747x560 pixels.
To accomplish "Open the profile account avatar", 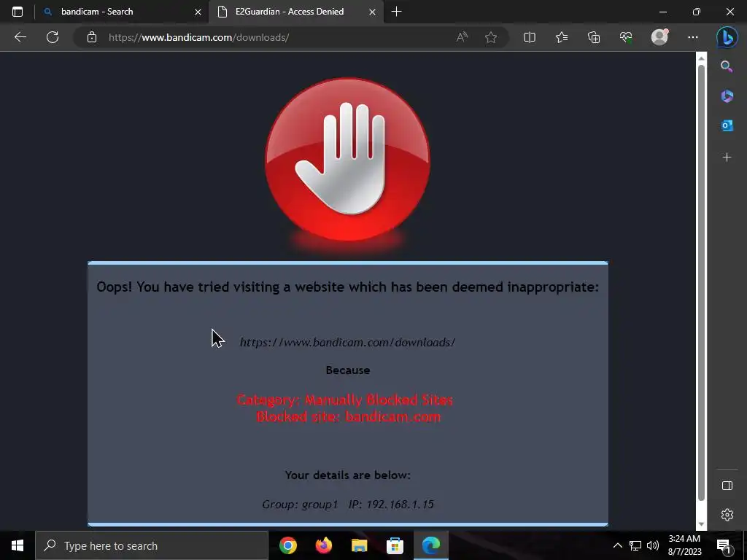I will pos(659,37).
